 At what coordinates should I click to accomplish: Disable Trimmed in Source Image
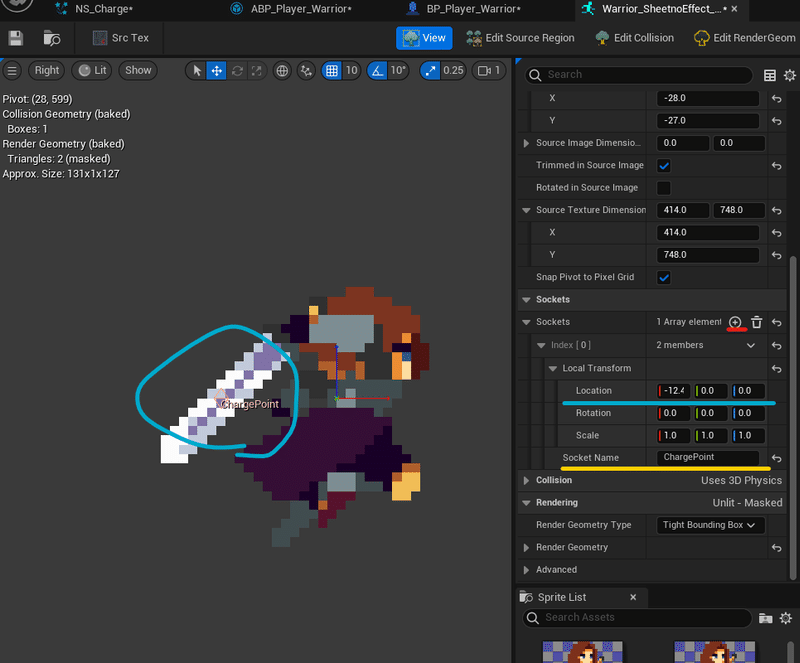click(x=662, y=165)
